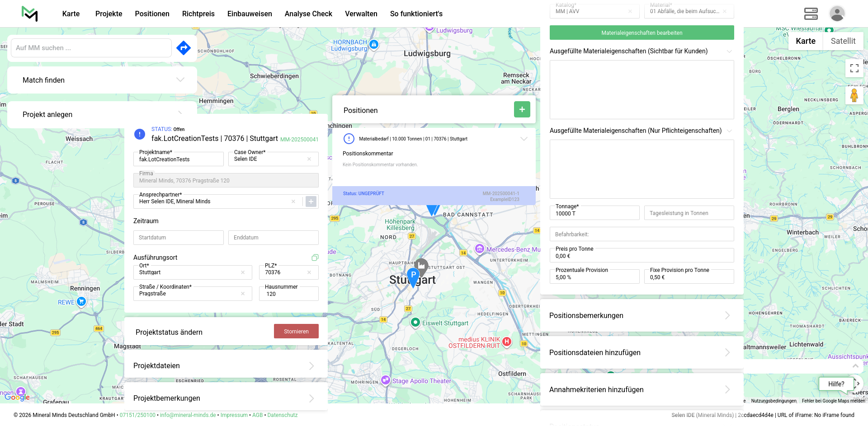
Task: Collapse the Materialbedarf position entry
Action: tap(524, 139)
